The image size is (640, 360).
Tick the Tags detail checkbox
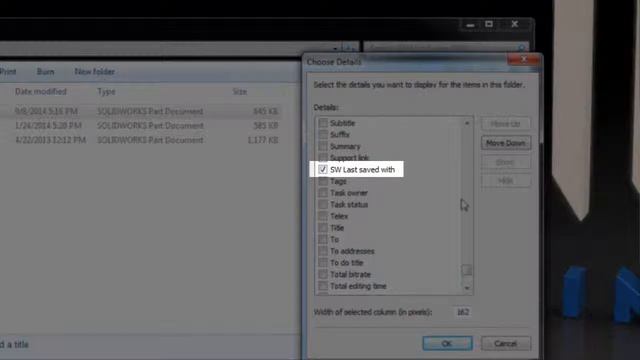coord(323,181)
